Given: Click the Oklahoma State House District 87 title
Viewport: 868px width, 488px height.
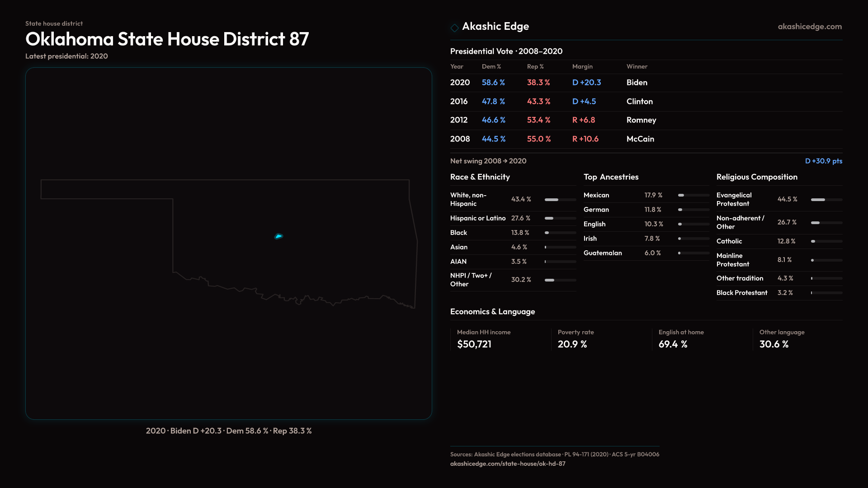Looking at the screenshot, I should click(167, 39).
